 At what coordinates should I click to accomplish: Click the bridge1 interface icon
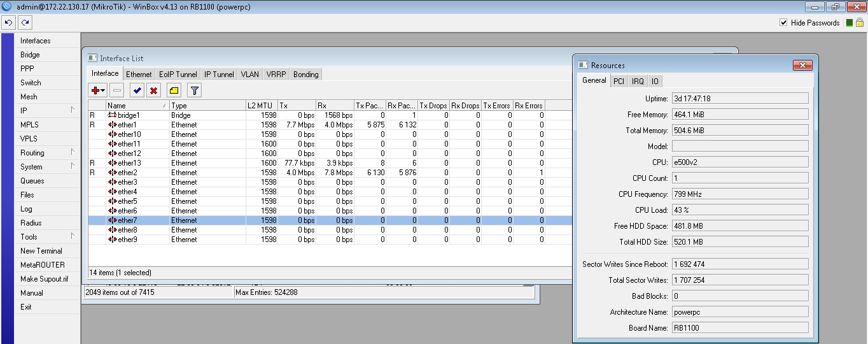coord(112,115)
